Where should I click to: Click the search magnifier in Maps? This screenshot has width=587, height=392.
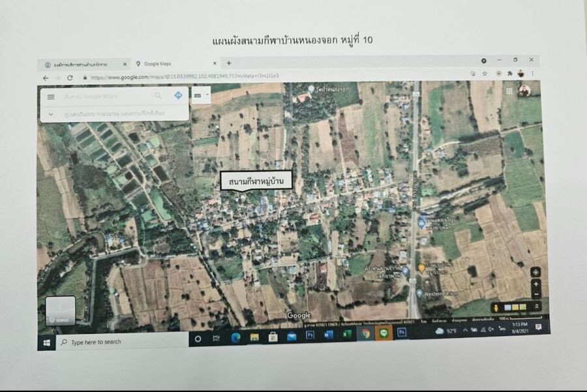coord(158,95)
